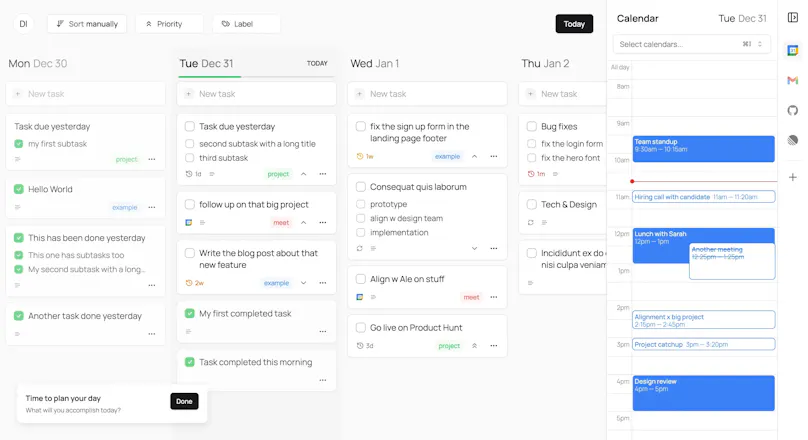This screenshot has width=808, height=440.
Task: Click the meet label on follow up task
Action: (x=281, y=223)
